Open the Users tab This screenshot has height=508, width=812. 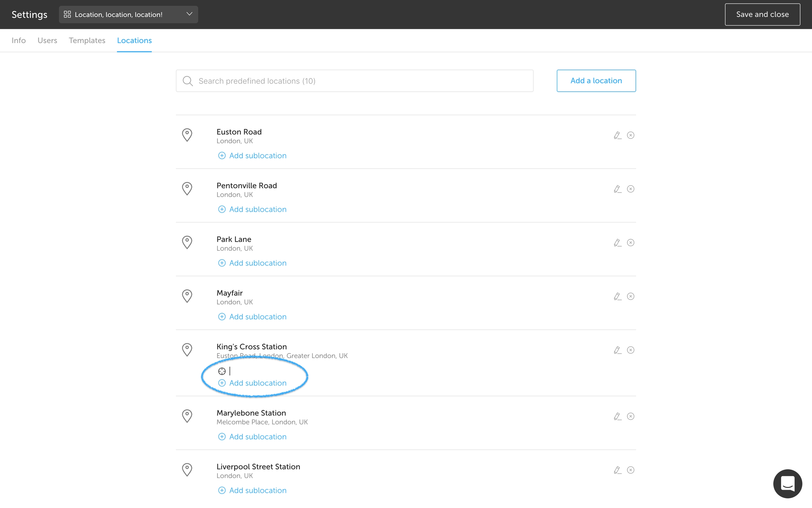(x=47, y=41)
